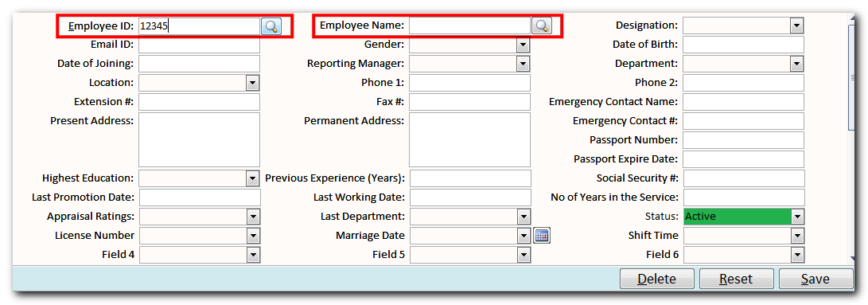Focus the Employee Name text box
The image size is (868, 305).
pyautogui.click(x=470, y=26)
